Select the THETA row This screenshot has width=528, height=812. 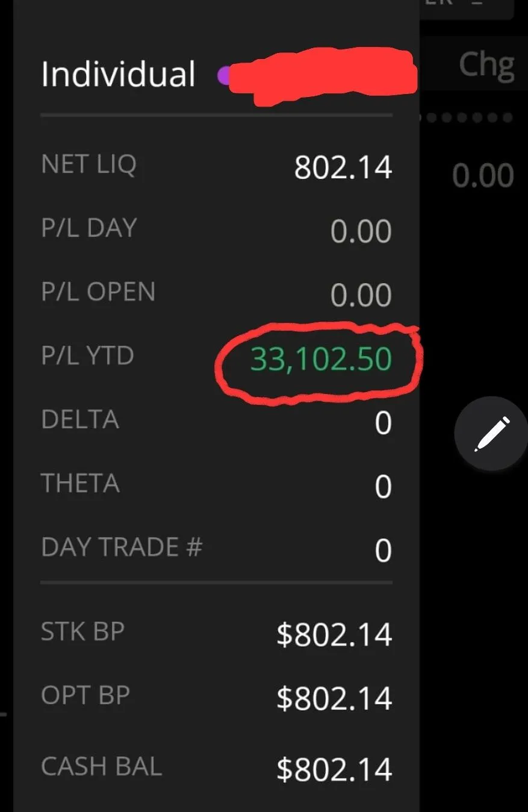pos(217,486)
